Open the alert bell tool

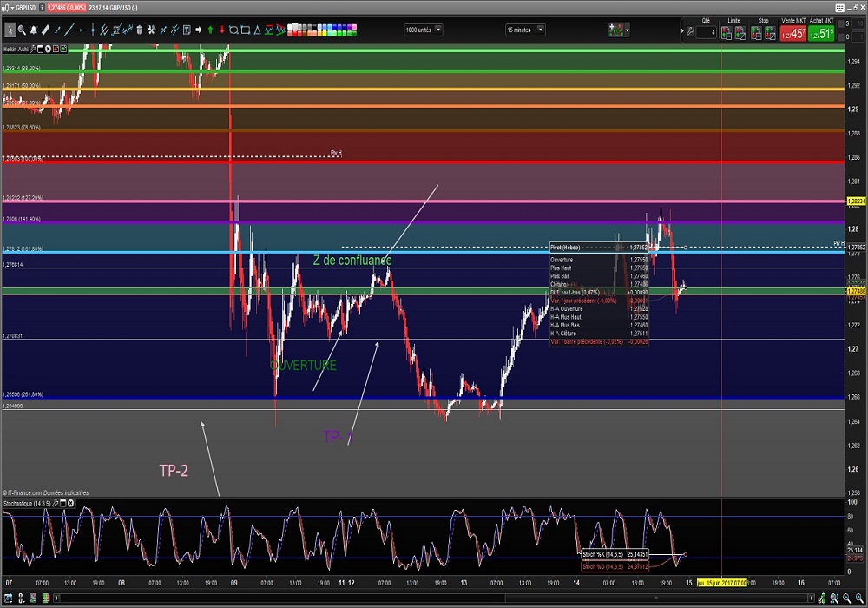[x=34, y=30]
